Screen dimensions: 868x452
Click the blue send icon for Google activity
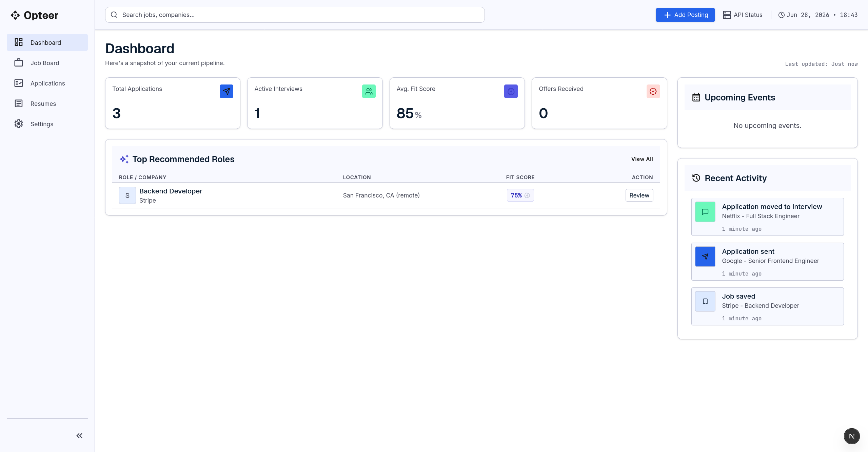pos(705,257)
